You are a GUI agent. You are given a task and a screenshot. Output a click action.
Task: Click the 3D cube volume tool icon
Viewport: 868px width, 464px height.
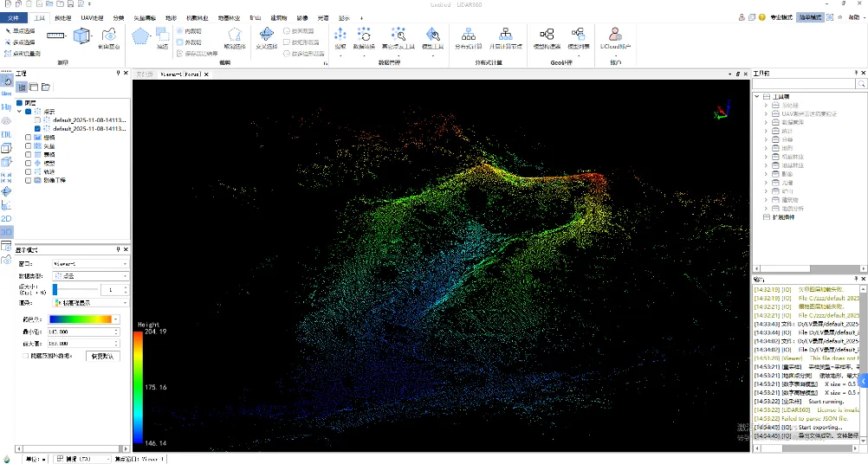click(x=82, y=36)
